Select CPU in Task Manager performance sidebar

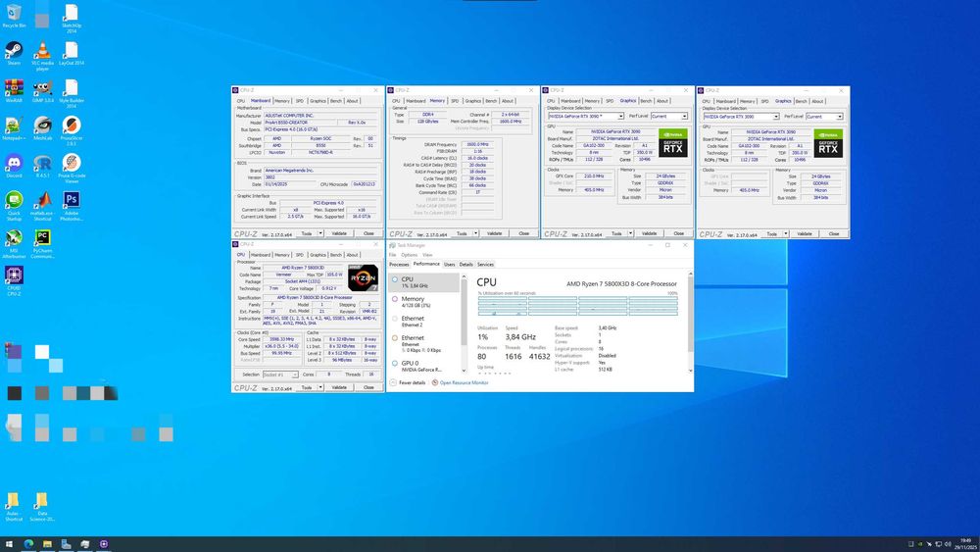click(424, 282)
